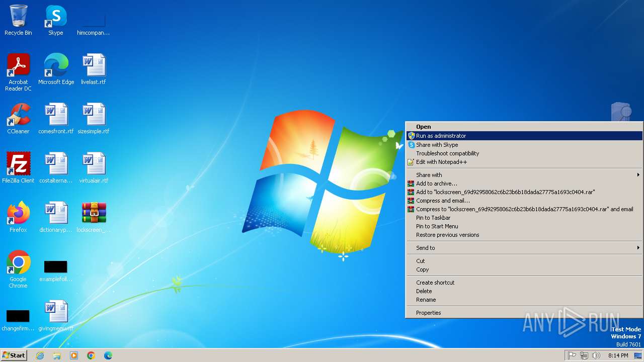Select Google Chrome desktop shortcut
644x362 pixels.
click(18, 269)
